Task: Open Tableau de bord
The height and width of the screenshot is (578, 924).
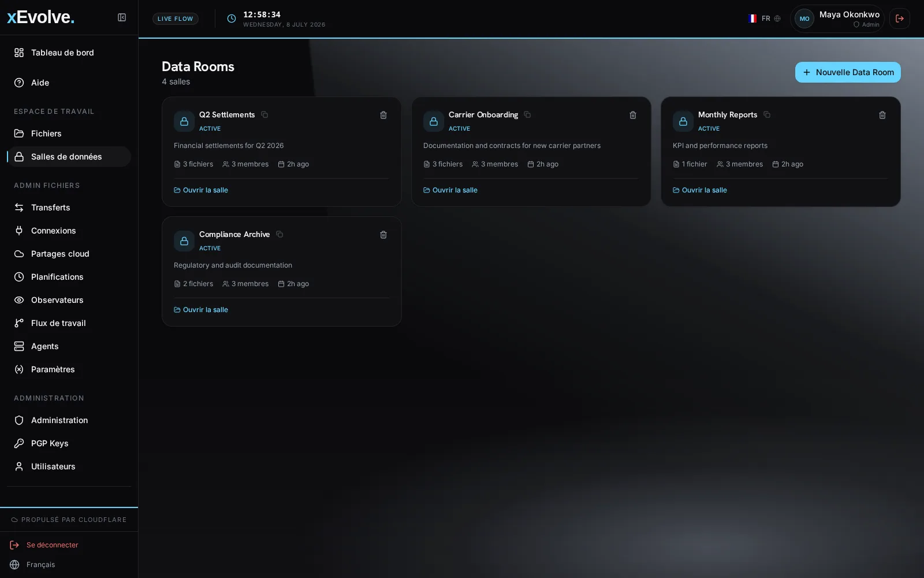Action: [69, 53]
